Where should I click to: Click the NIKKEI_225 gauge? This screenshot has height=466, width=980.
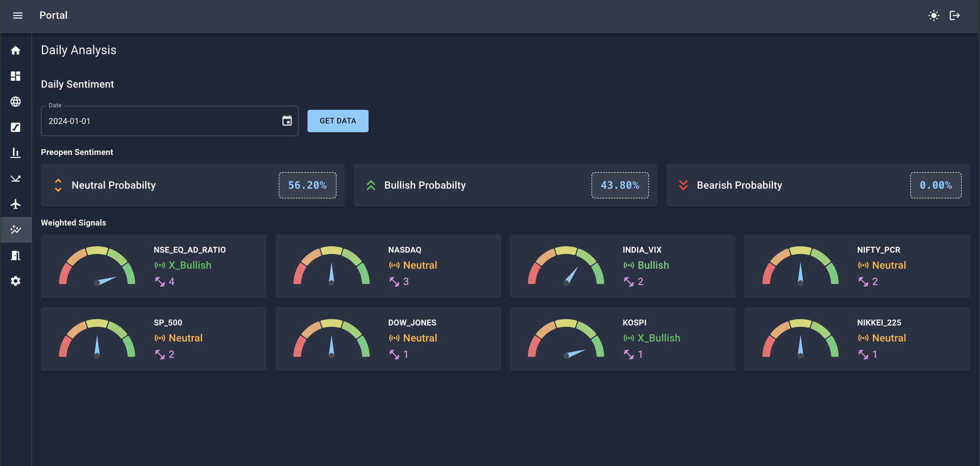pyautogui.click(x=800, y=338)
